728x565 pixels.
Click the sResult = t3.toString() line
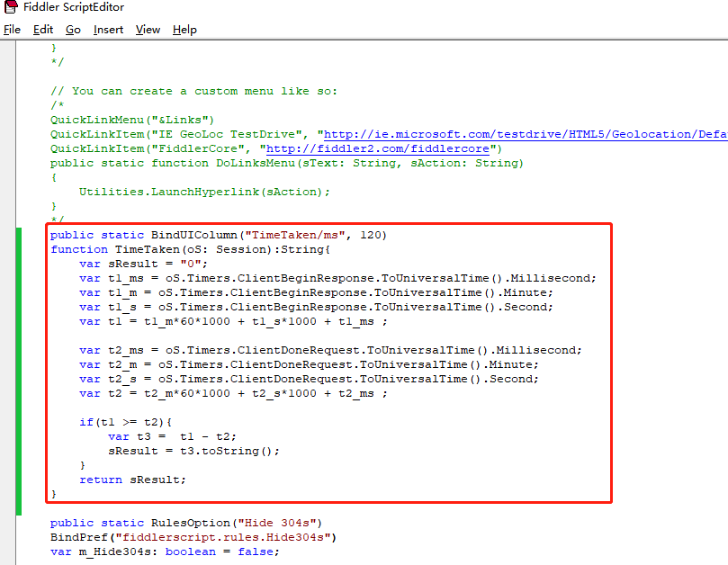pyautogui.click(x=194, y=451)
